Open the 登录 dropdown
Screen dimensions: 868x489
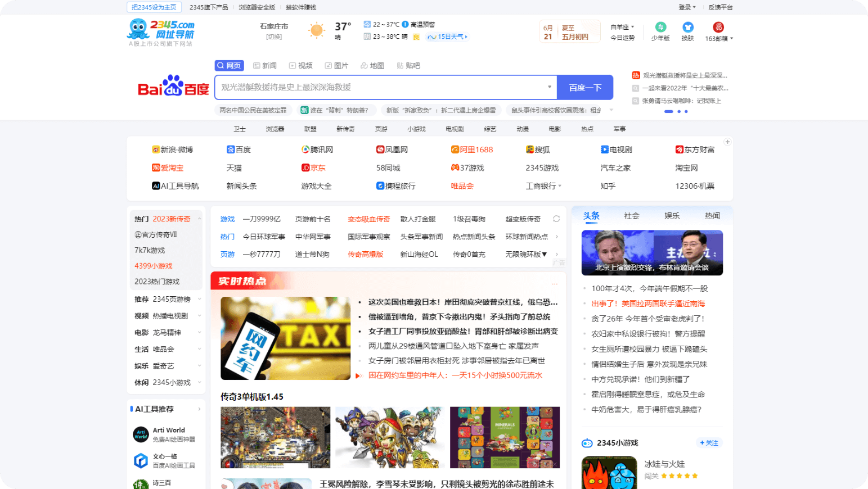coord(687,7)
